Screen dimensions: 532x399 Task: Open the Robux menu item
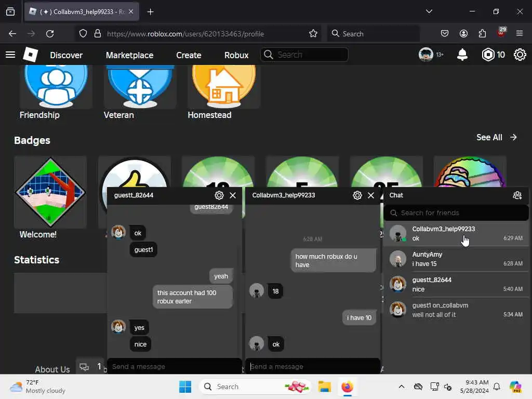236,55
